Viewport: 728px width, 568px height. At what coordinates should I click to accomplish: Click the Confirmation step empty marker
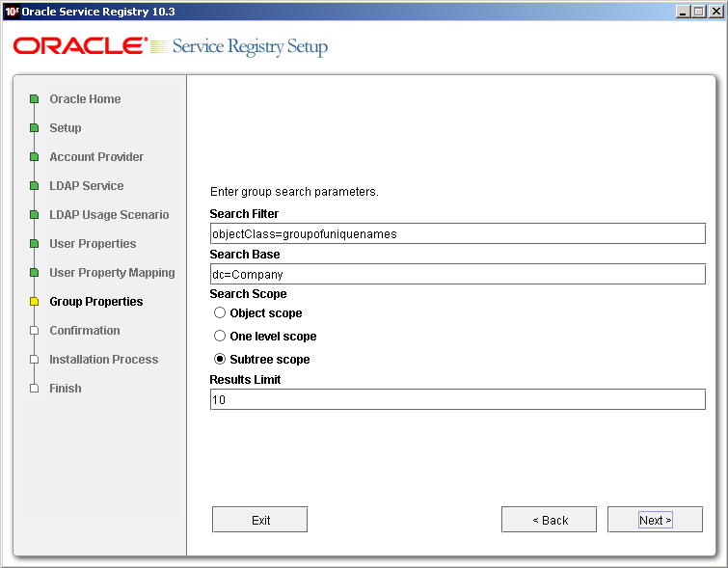35,330
